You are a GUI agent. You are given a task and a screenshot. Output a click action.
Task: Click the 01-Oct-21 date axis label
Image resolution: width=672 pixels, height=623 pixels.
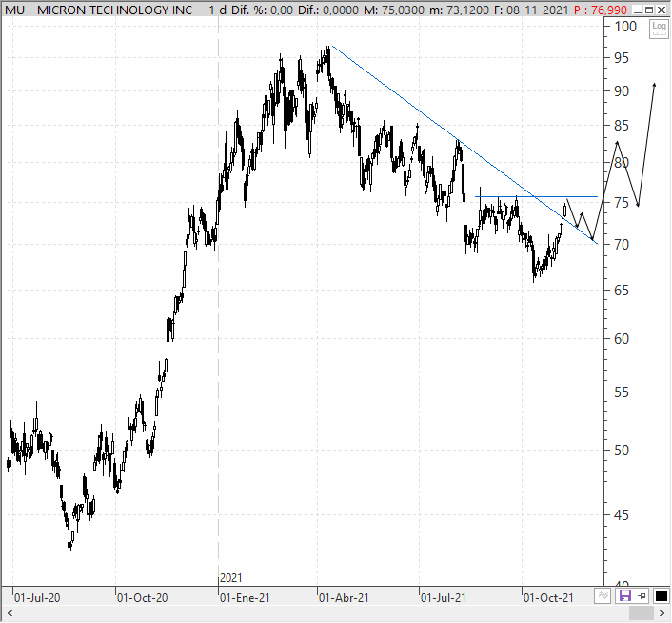coord(548,597)
